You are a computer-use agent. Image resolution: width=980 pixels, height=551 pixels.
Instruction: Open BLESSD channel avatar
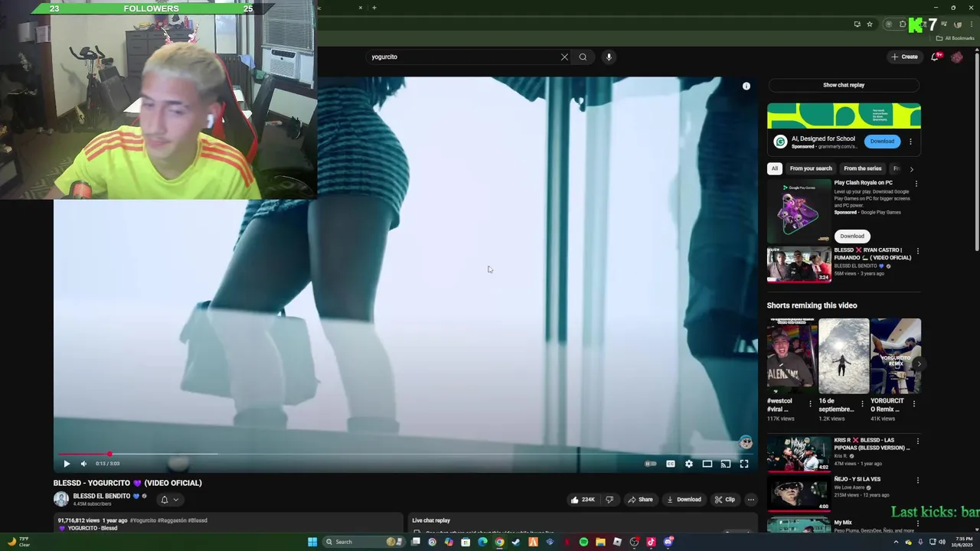(61, 499)
